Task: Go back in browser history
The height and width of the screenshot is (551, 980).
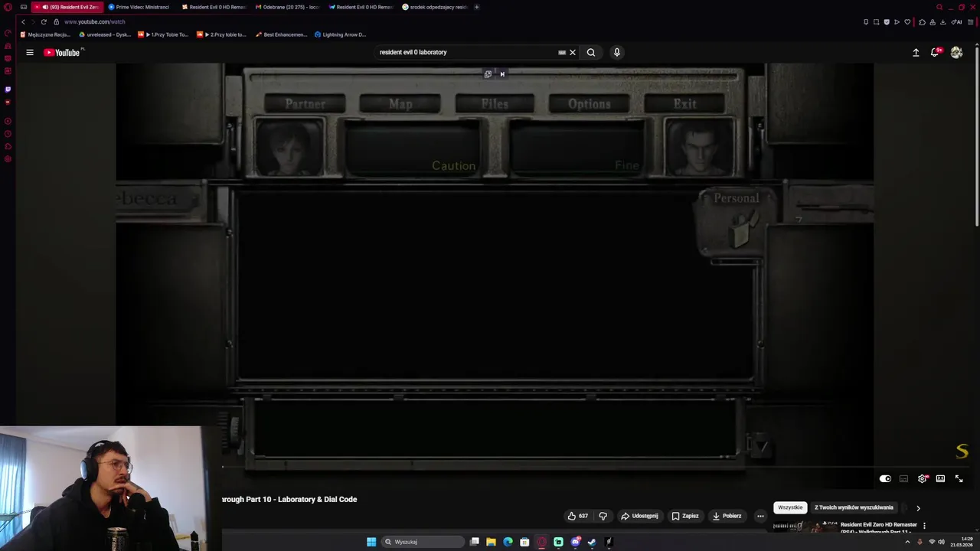Action: coord(23,21)
